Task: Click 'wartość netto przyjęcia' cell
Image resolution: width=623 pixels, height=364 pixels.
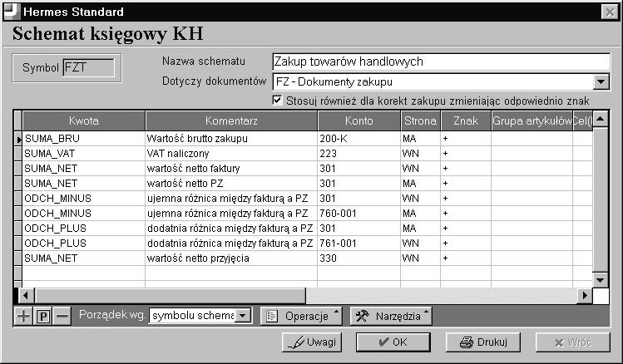Action: point(231,258)
